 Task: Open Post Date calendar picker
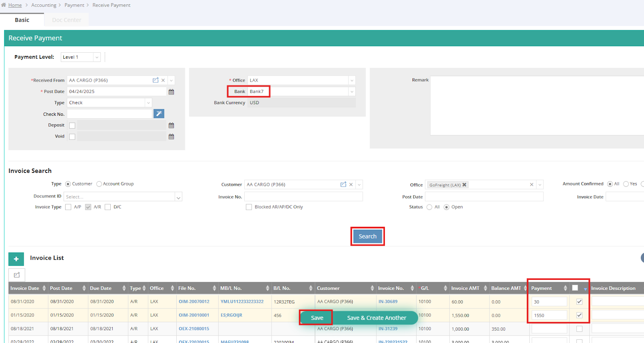coord(171,92)
